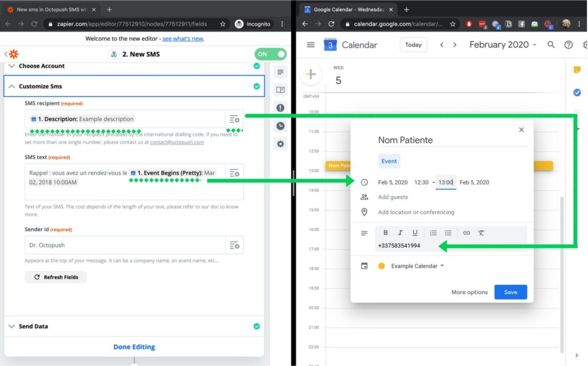The height and width of the screenshot is (366, 588).
Task: Go to next day arrow in Calendar
Action: click(x=455, y=45)
